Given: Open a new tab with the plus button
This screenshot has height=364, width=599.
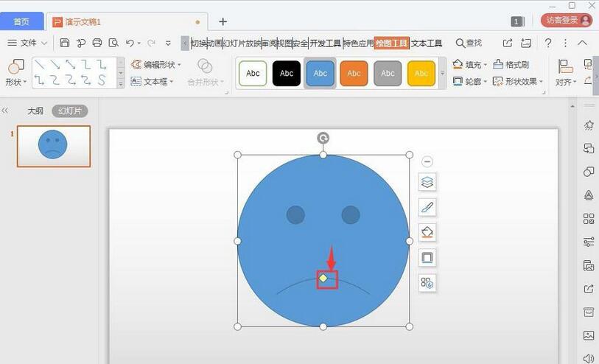Looking at the screenshot, I should [x=223, y=22].
